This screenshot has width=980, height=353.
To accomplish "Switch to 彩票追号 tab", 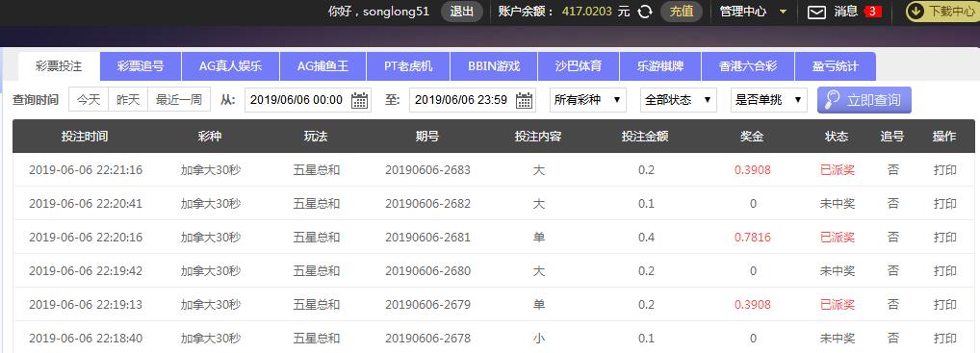I will [x=141, y=66].
